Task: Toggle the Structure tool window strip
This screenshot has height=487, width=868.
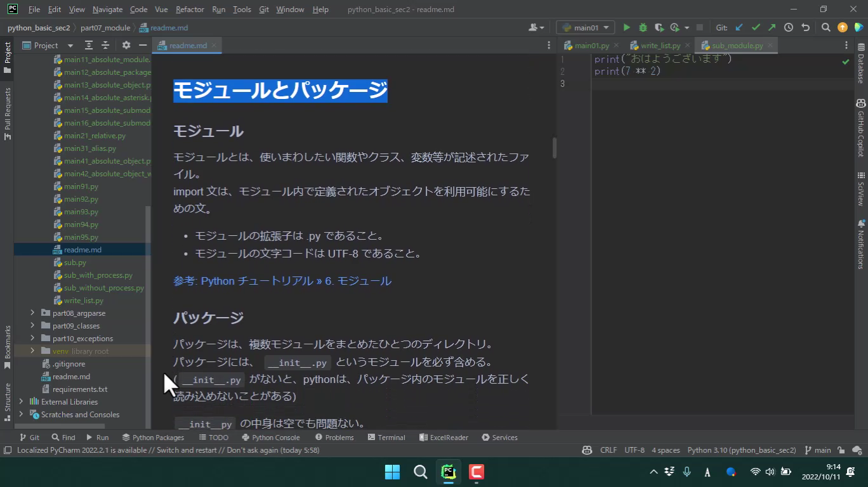Action: coord(8,397)
